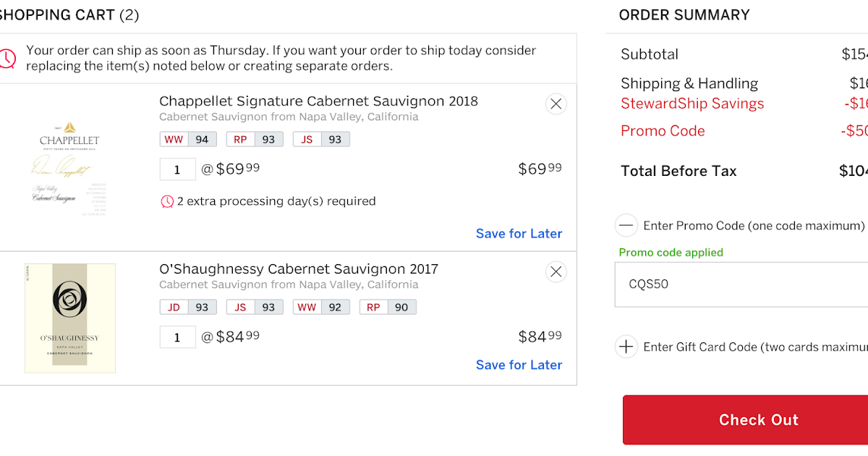Image resolution: width=868 pixels, height=456 pixels.
Task: Click the Chappellet JS 93 rating badge
Action: coord(321,139)
